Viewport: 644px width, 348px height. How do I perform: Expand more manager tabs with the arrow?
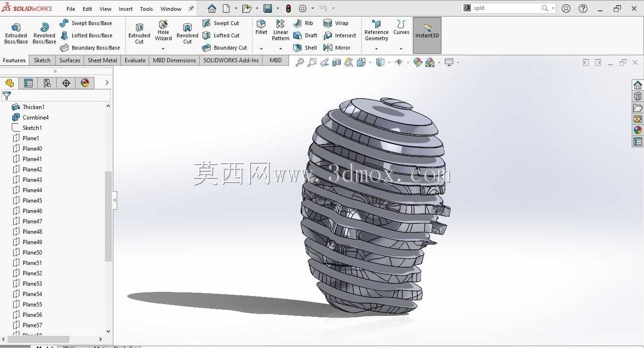pos(107,83)
